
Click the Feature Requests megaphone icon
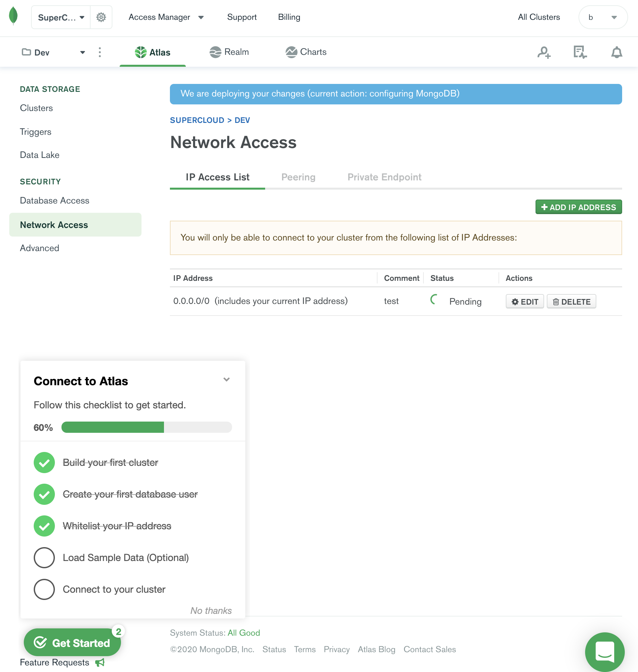100,662
